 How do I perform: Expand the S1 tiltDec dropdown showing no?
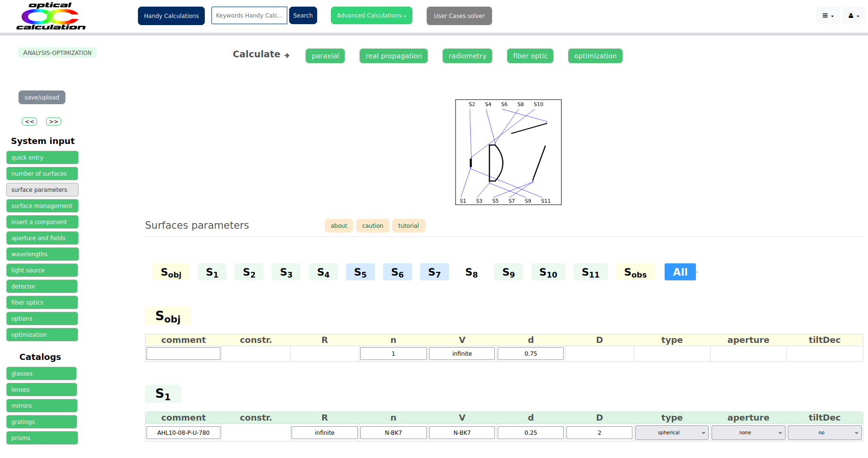coord(824,432)
